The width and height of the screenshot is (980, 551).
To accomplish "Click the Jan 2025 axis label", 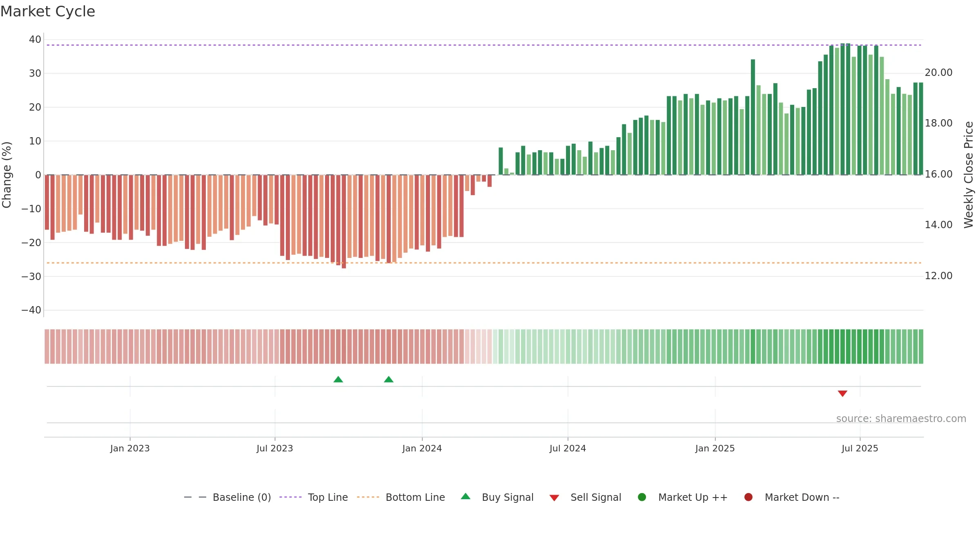I will point(715,448).
